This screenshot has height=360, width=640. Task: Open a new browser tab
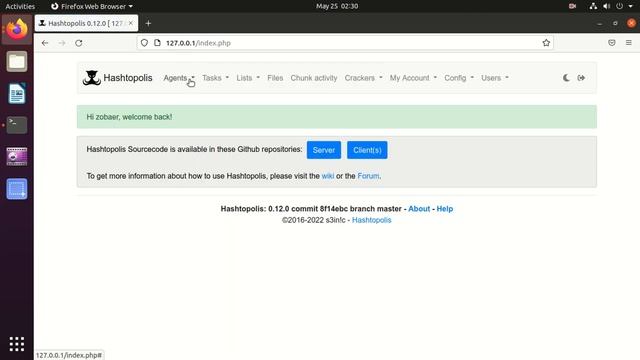(148, 23)
